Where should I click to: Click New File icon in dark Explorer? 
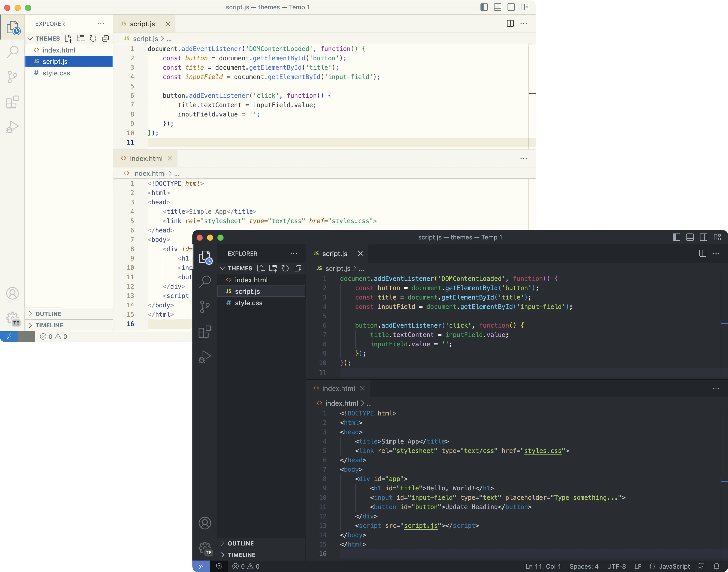click(x=261, y=268)
